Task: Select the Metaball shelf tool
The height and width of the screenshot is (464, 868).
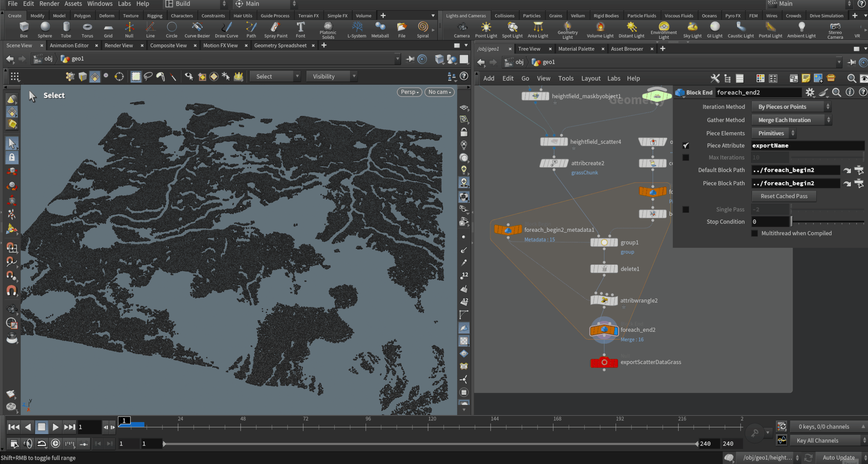Action: pos(380,29)
